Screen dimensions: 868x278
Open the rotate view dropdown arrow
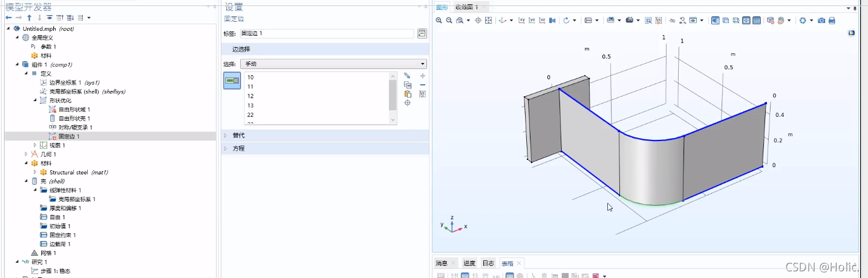tap(575, 20)
